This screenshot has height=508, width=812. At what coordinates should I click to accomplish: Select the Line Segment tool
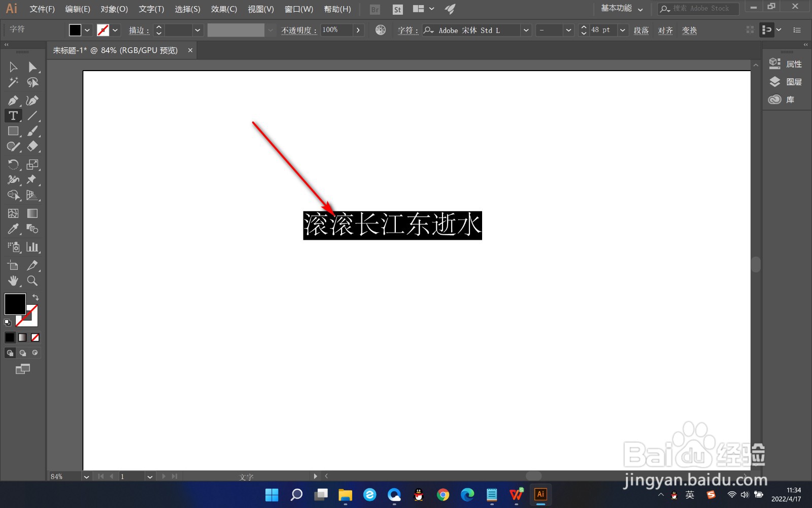click(x=32, y=116)
